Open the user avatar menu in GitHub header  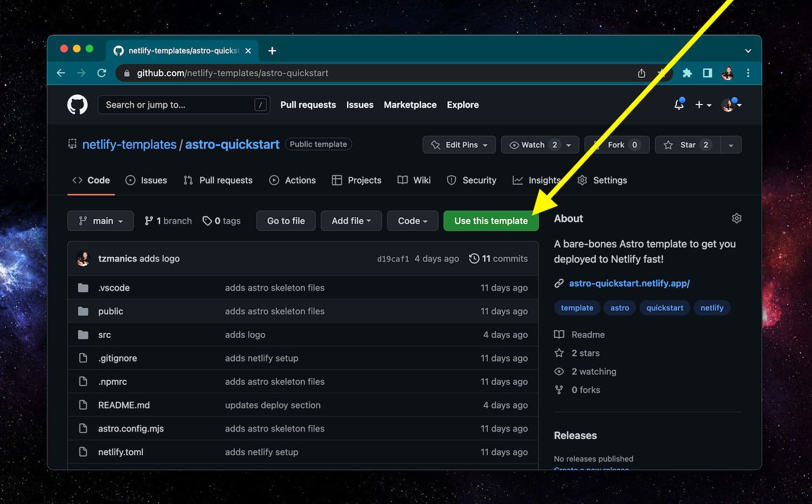(731, 104)
